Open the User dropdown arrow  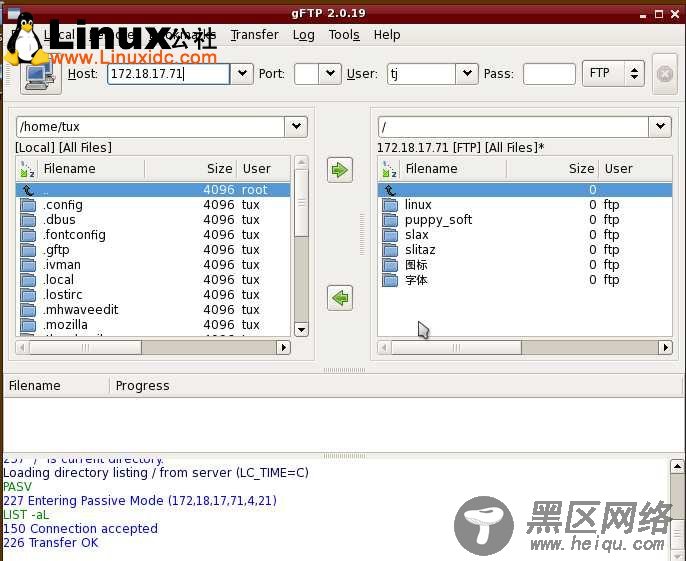[467, 74]
